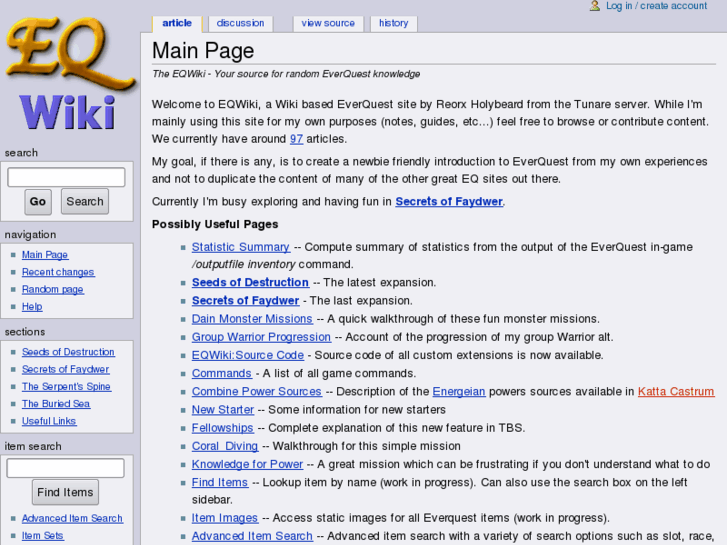This screenshot has width=727, height=545.
Task: Open the Coral Diving walkthrough
Action: [225, 446]
